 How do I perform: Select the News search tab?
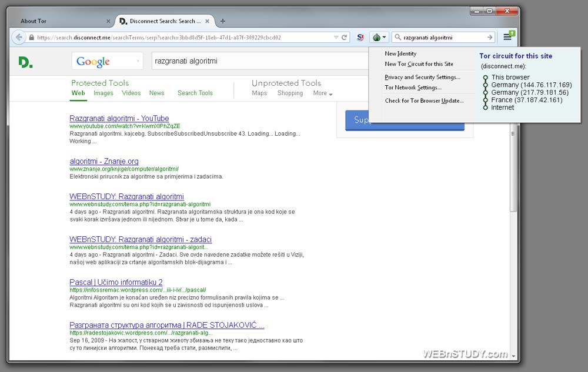(x=157, y=93)
